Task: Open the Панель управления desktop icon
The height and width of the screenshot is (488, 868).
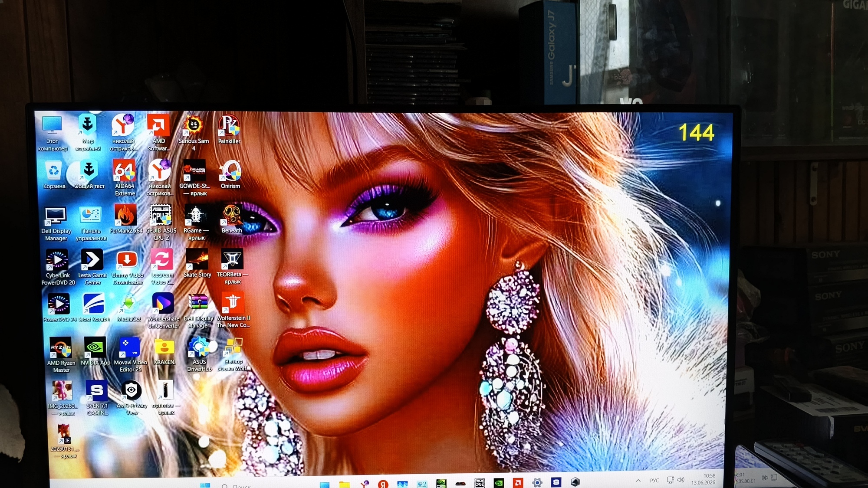Action: tap(91, 223)
